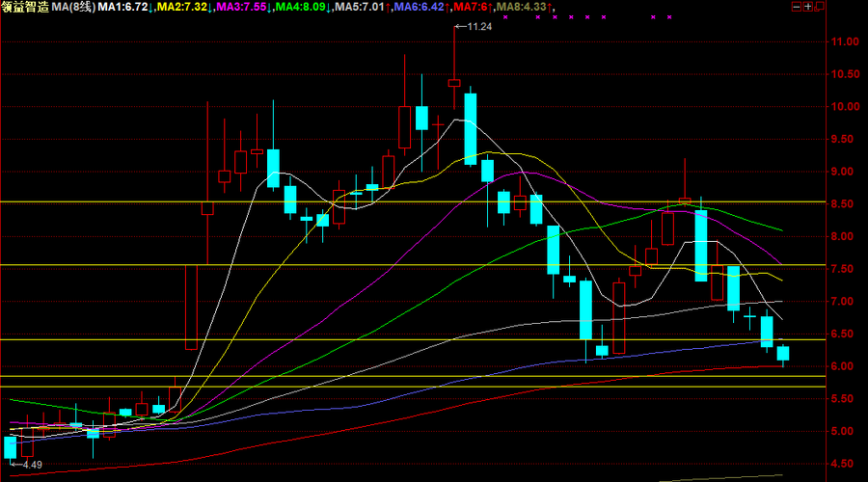Select the yellow MA2:7.32 label

pyautogui.click(x=182, y=7)
